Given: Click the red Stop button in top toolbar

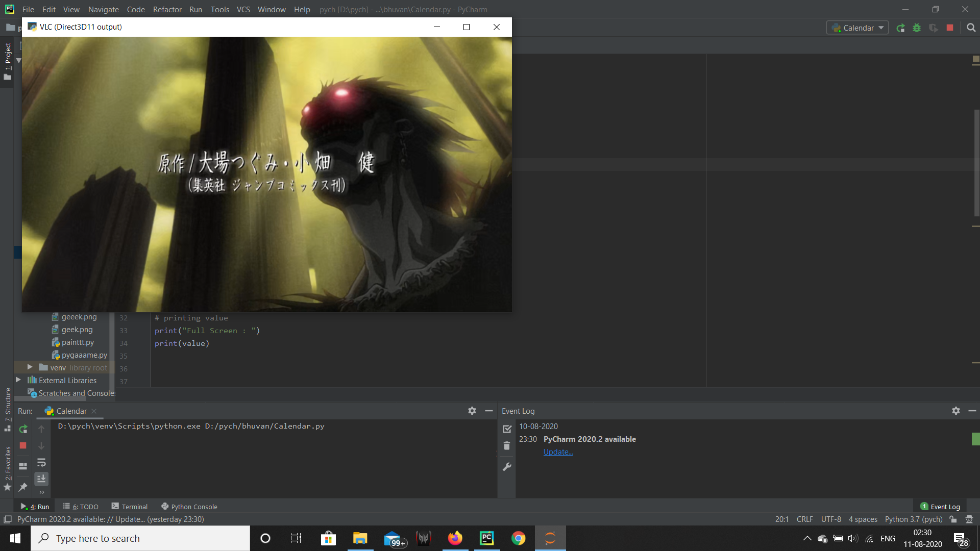Looking at the screenshot, I should coord(950,28).
